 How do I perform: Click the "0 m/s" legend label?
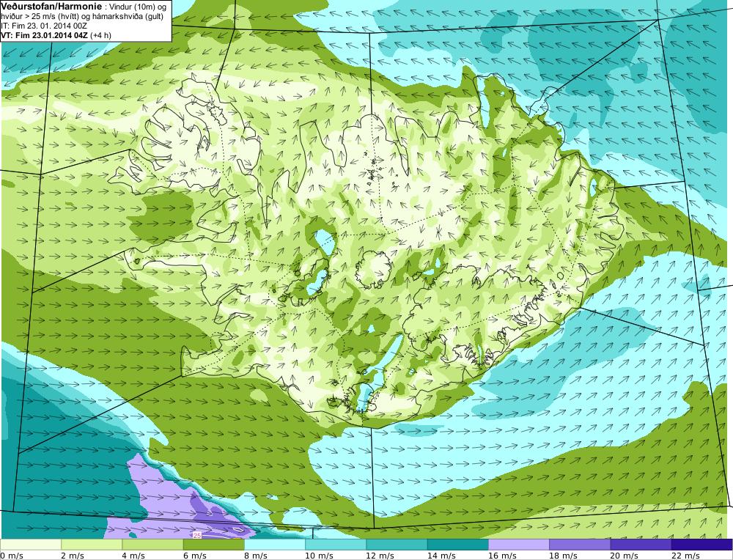click(x=11, y=556)
